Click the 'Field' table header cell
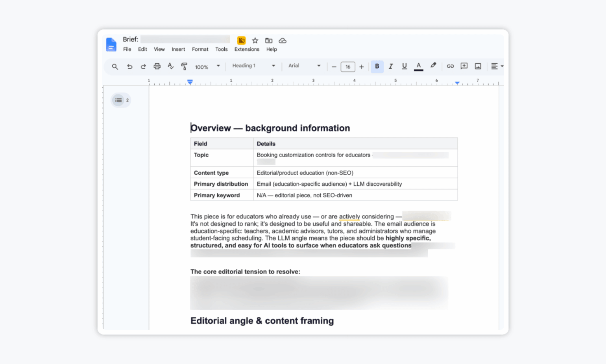 coord(222,144)
